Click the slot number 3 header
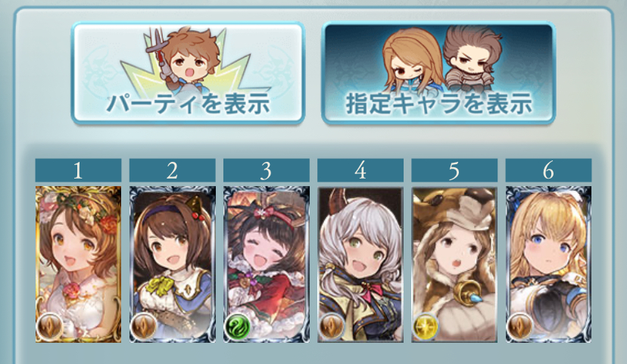Image resolution: width=627 pixels, height=364 pixels. click(267, 170)
